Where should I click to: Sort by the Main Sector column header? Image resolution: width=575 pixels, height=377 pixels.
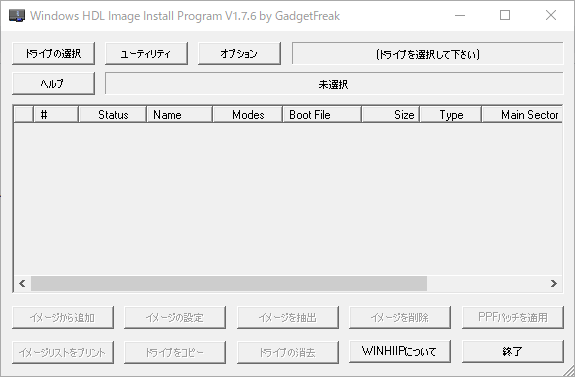tap(522, 114)
